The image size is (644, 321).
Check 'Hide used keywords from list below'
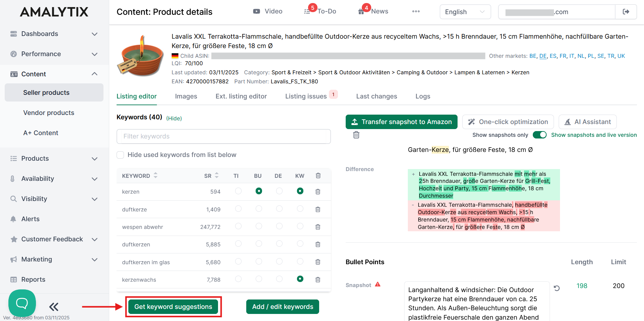click(x=120, y=155)
